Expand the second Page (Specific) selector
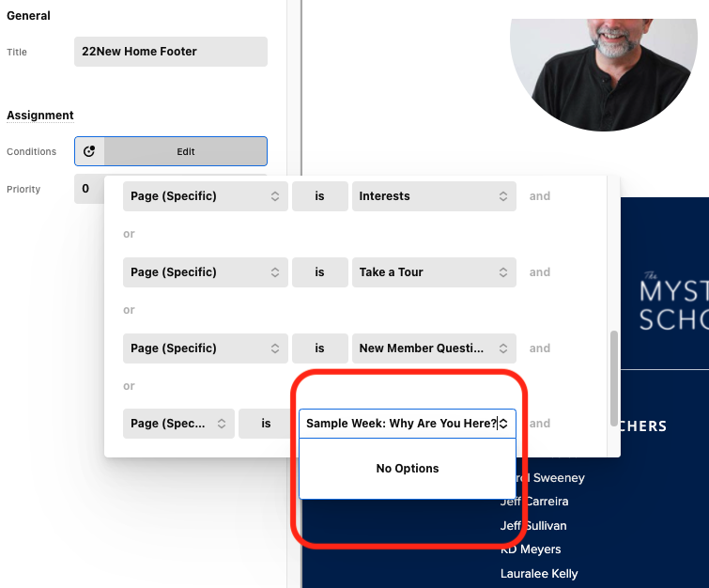709x588 pixels. pyautogui.click(x=206, y=272)
